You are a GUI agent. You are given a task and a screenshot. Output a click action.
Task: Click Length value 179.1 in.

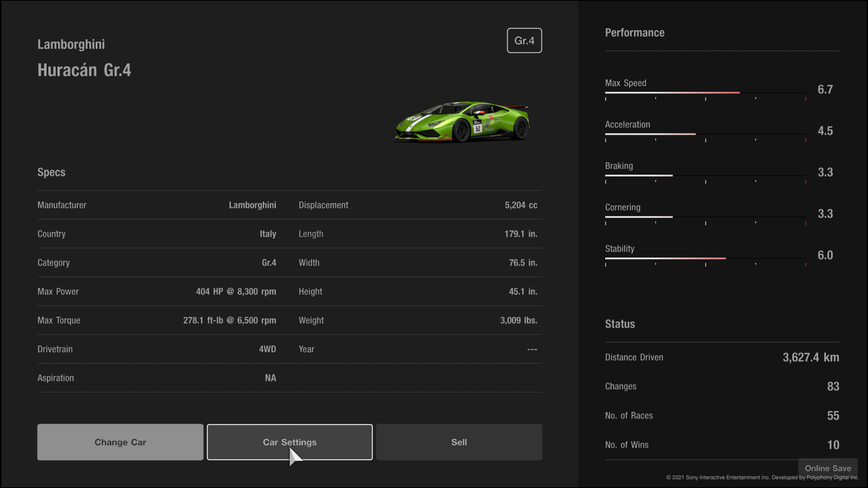tap(521, 234)
